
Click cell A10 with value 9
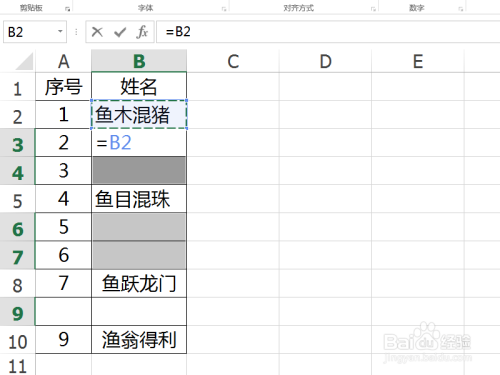(x=63, y=340)
